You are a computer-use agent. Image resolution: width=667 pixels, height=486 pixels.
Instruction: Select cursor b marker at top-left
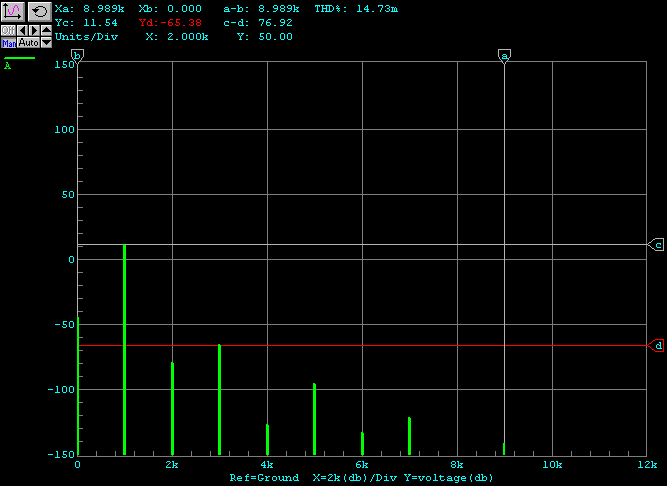[x=77, y=56]
